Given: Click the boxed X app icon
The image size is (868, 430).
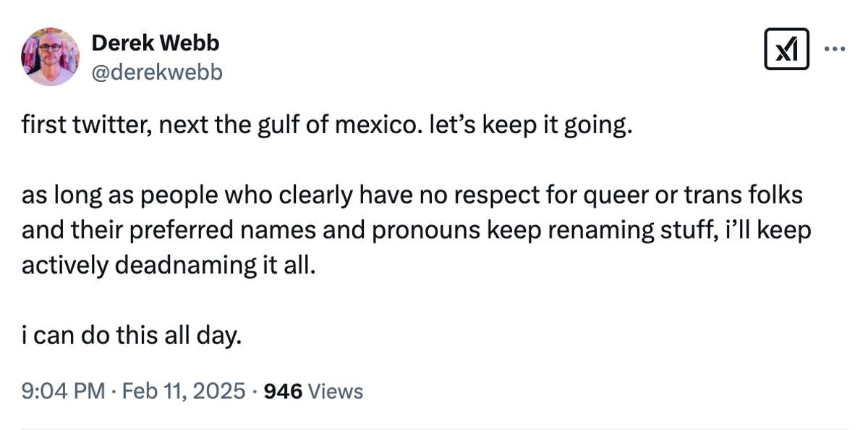Looking at the screenshot, I should (x=786, y=49).
